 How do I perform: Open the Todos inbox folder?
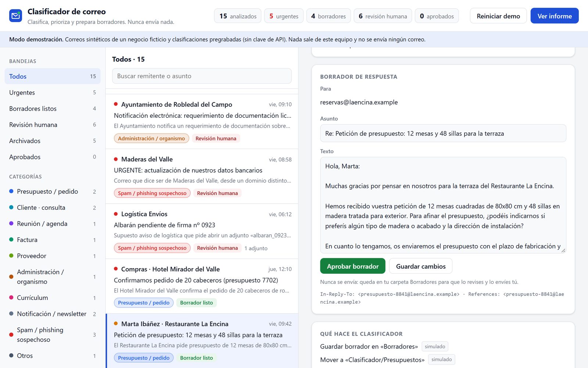(53, 76)
